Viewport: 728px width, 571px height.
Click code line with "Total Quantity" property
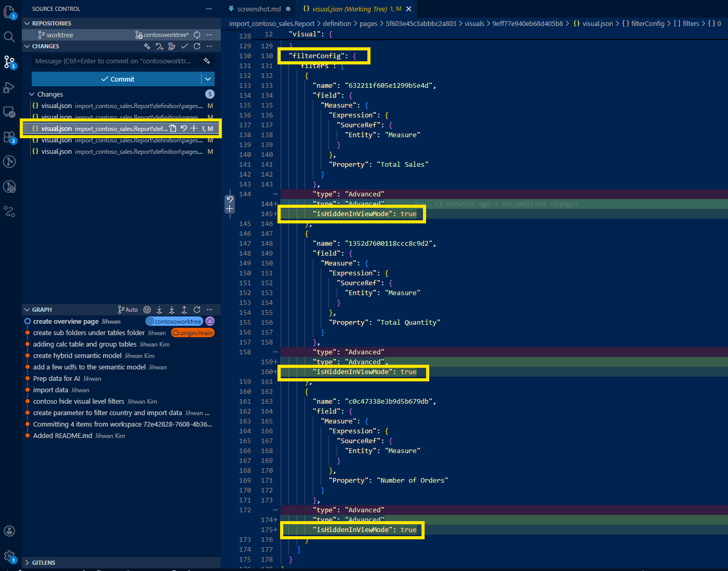[385, 322]
